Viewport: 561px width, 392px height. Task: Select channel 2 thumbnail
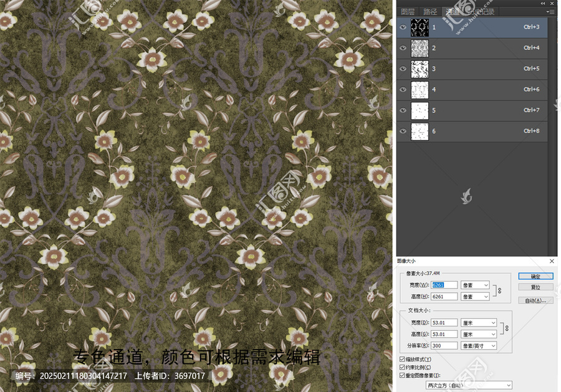(x=420, y=48)
